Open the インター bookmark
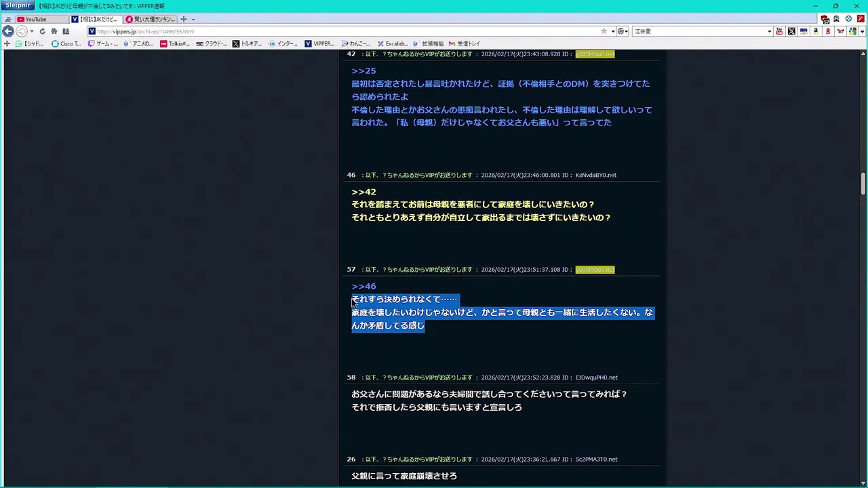868x488 pixels. [283, 43]
